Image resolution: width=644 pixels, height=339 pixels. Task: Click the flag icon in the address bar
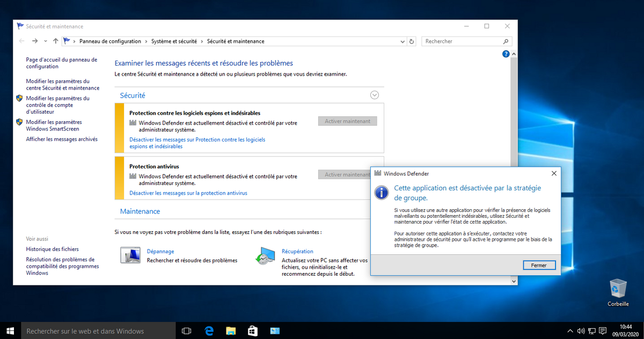pyautogui.click(x=67, y=41)
